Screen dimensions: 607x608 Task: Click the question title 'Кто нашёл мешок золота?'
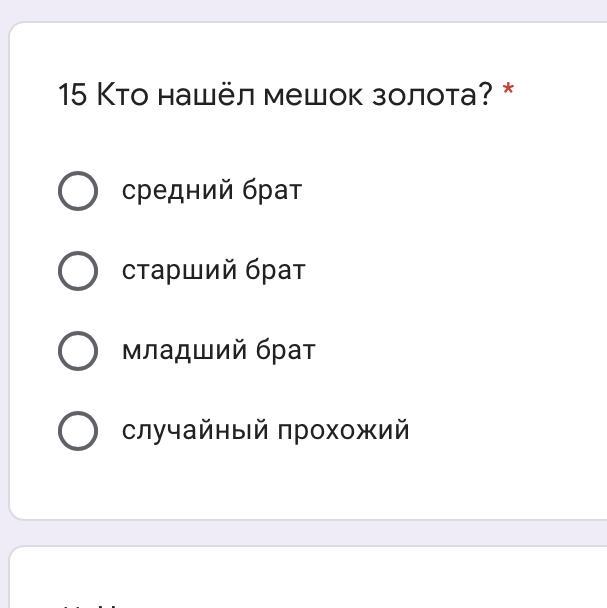[294, 94]
